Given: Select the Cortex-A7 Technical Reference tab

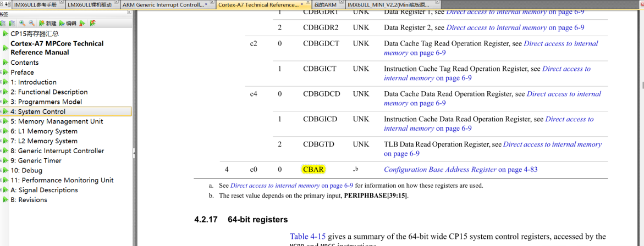Looking at the screenshot, I should coord(263,5).
